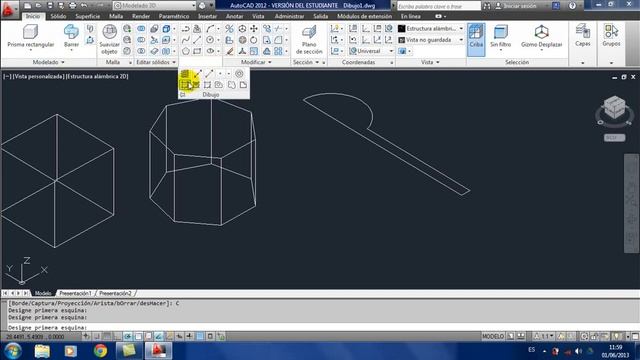Switch to the Paramétrico ribbon tab
This screenshot has height=360, width=640.
coord(174,16)
